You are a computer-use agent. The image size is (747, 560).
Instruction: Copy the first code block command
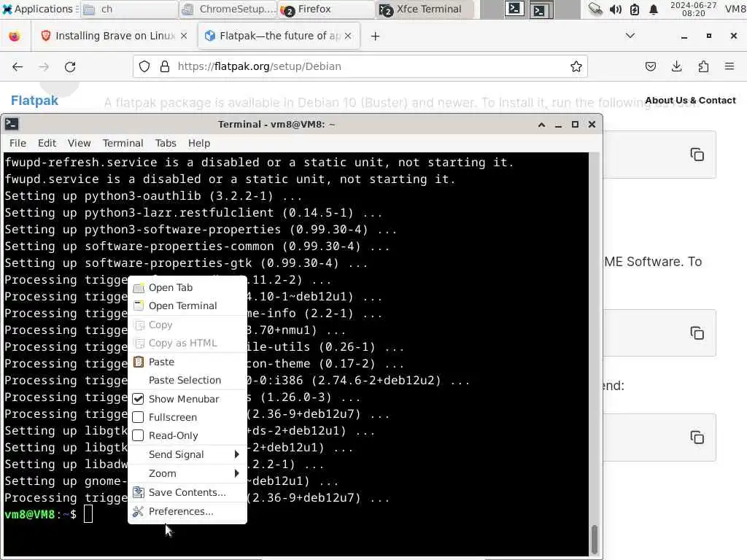pyautogui.click(x=697, y=155)
